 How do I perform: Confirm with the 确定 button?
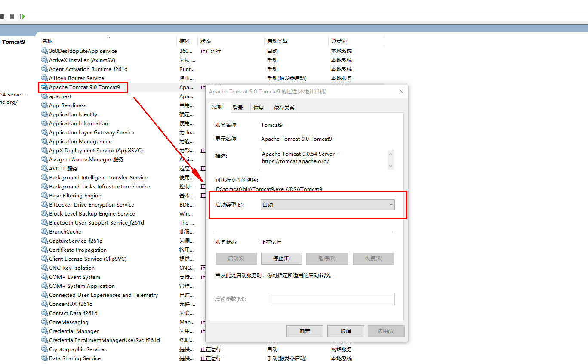tap(305, 331)
